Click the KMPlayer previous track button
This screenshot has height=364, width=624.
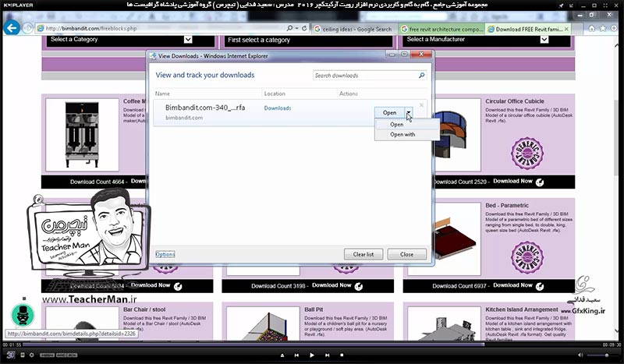[296, 355]
